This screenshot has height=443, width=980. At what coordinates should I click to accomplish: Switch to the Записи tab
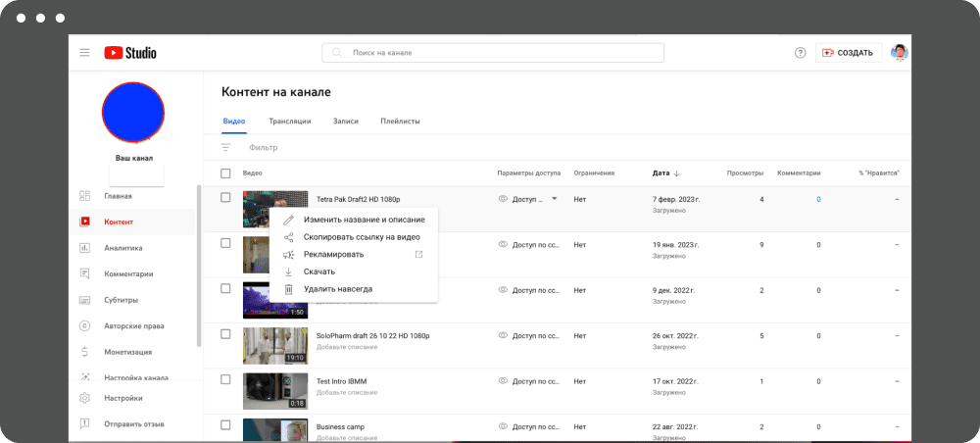coord(346,122)
